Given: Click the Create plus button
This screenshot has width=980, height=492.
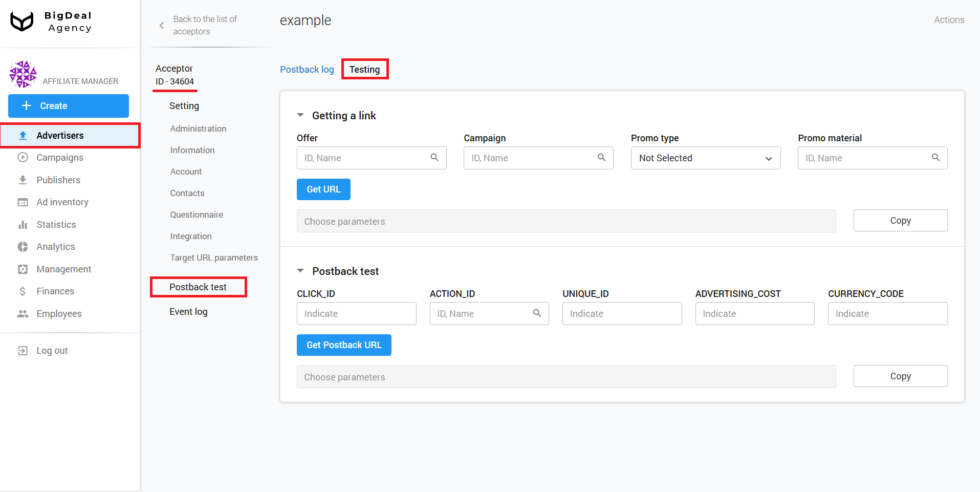Looking at the screenshot, I should tap(68, 106).
